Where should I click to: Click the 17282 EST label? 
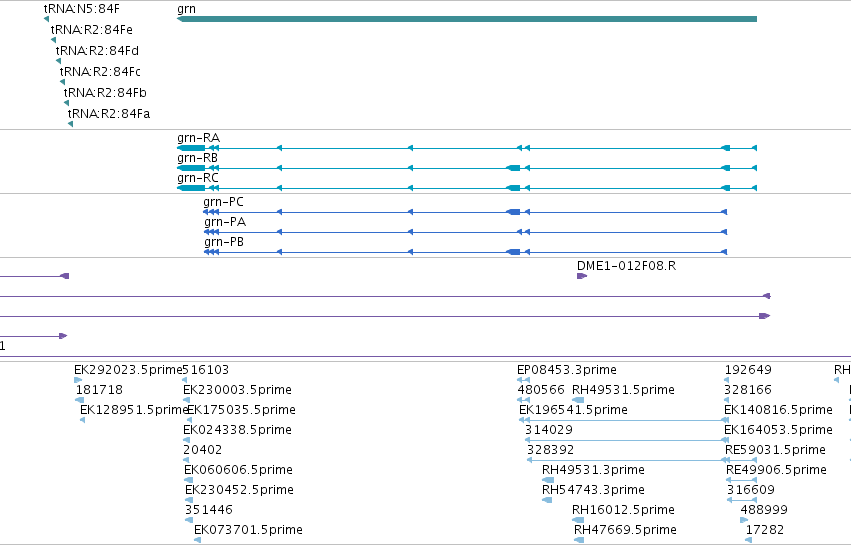click(764, 530)
